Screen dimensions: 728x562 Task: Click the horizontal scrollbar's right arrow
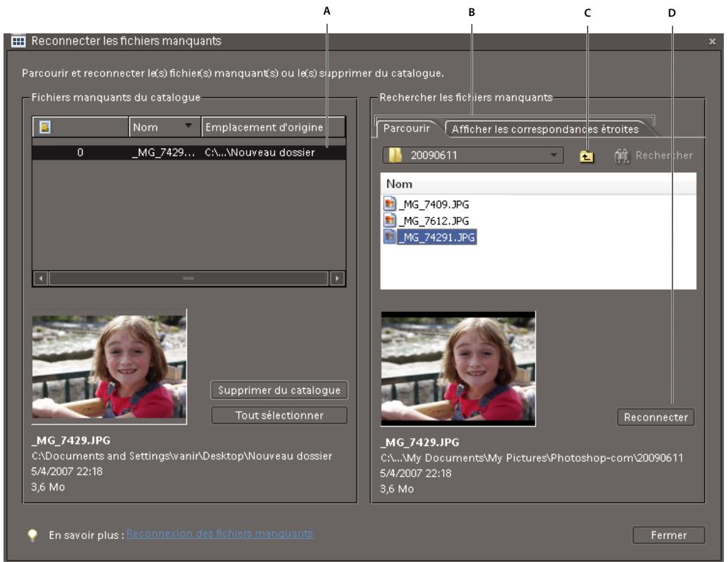pos(337,278)
